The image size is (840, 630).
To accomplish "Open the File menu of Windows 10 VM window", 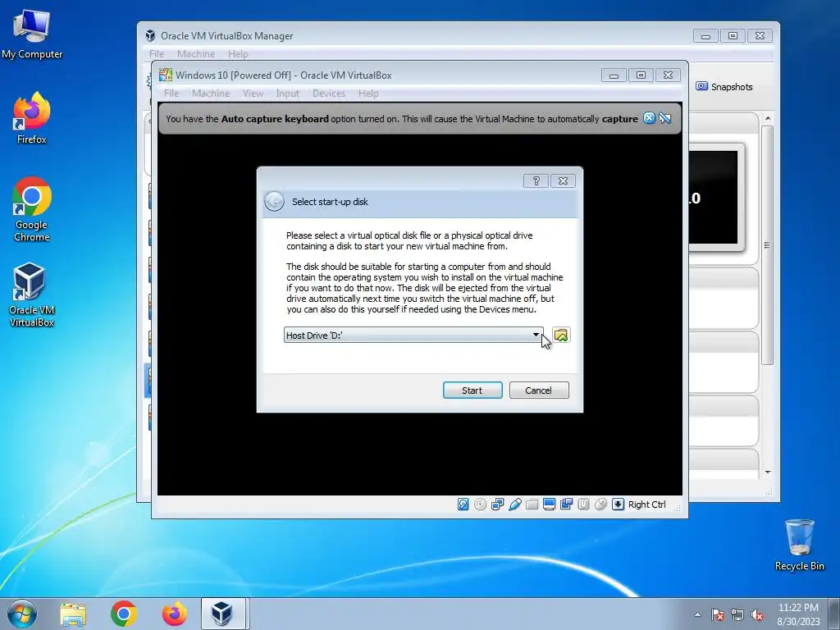I will click(x=171, y=94).
